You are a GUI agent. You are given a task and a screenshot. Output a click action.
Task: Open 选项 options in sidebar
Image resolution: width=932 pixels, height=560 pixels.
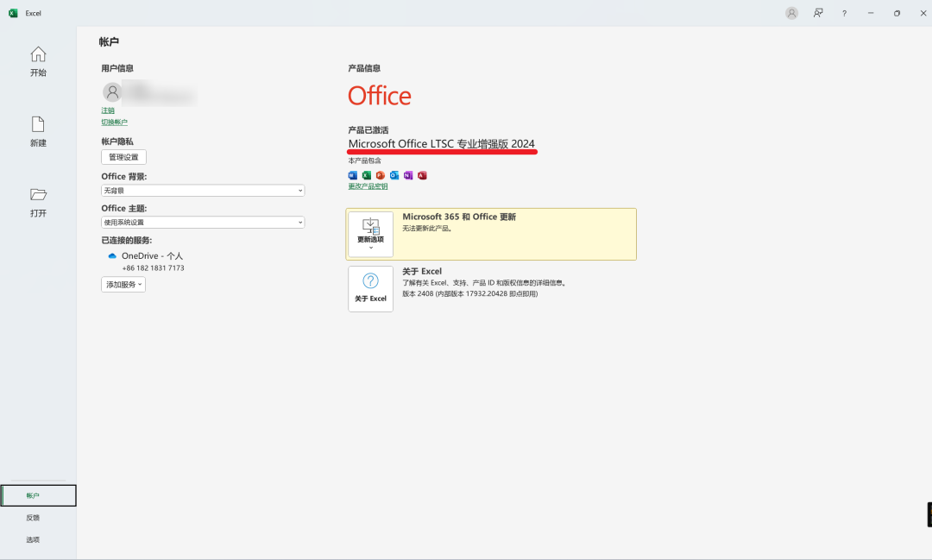coord(33,540)
